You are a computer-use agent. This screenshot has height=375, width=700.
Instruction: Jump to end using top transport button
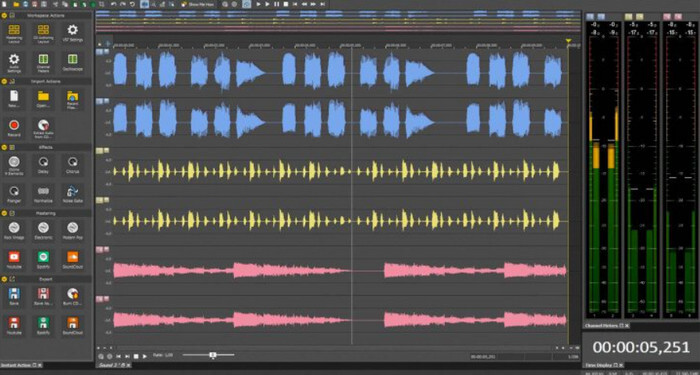coord(323,4)
